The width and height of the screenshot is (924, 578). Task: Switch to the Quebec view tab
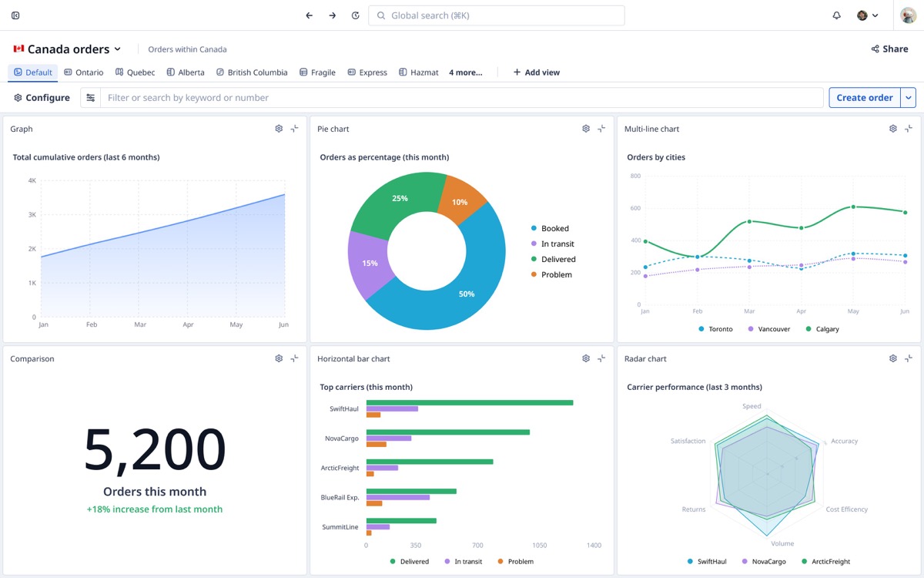coord(136,72)
